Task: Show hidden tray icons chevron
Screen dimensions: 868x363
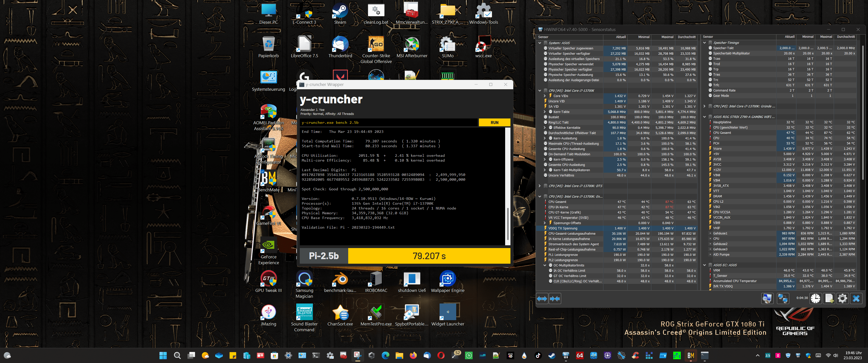Action: point(758,355)
